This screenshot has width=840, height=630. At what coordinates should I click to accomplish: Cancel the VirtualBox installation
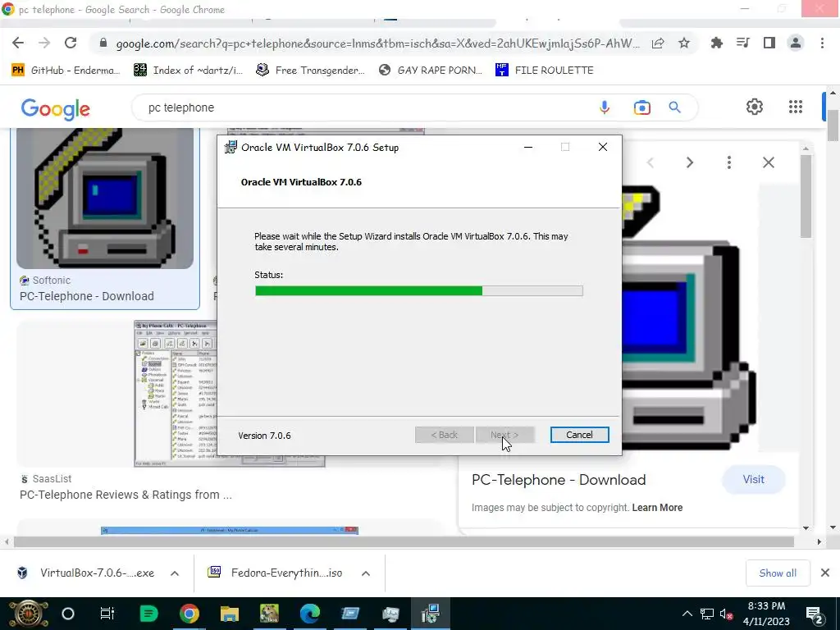579,435
